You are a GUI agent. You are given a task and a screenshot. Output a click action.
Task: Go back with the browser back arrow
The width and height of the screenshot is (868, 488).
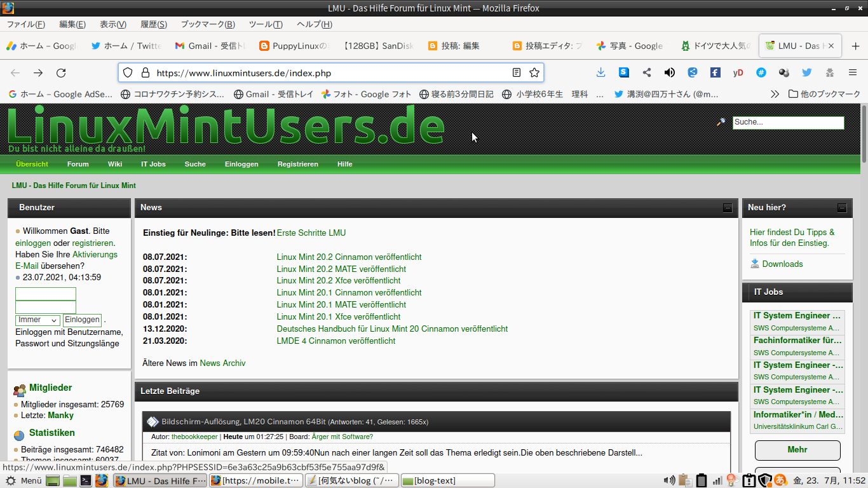click(x=15, y=72)
